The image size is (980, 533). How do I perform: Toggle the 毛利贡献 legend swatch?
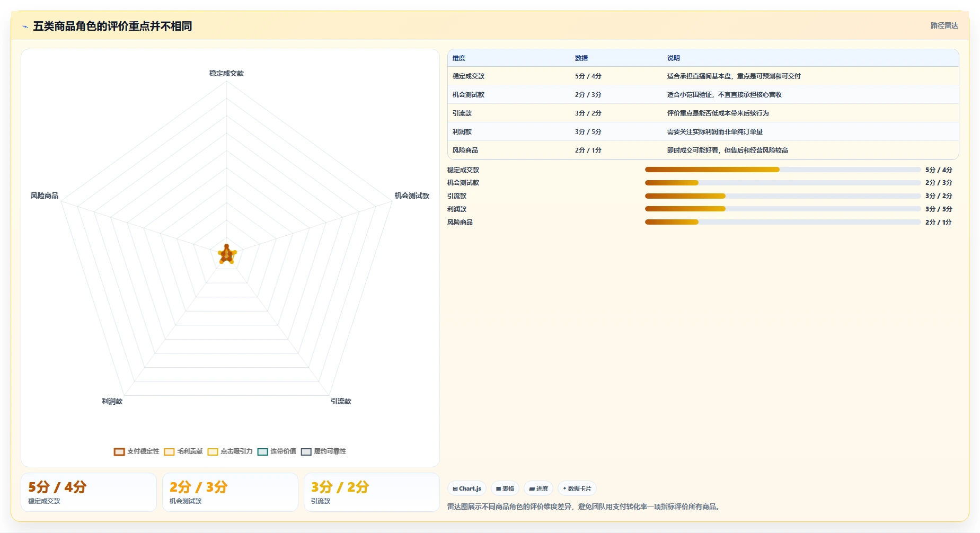point(169,451)
